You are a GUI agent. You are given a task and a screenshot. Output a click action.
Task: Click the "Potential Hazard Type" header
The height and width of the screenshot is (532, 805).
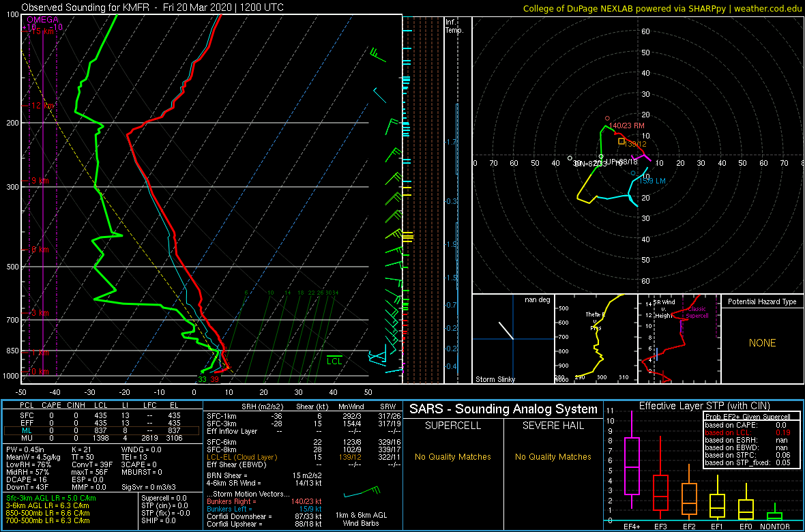tap(762, 302)
